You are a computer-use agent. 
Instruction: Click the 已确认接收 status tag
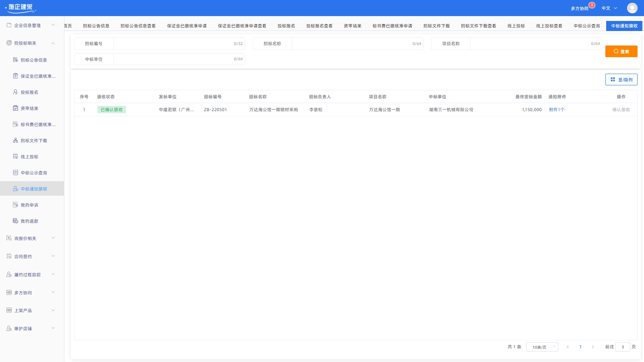(111, 110)
